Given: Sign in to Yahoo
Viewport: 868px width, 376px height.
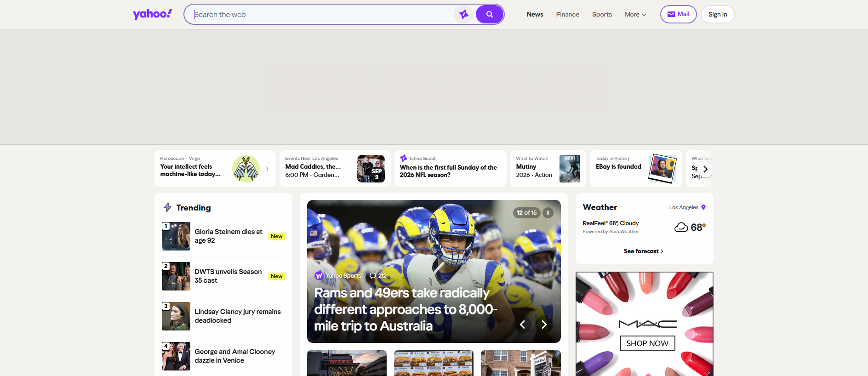Looking at the screenshot, I should pos(718,14).
